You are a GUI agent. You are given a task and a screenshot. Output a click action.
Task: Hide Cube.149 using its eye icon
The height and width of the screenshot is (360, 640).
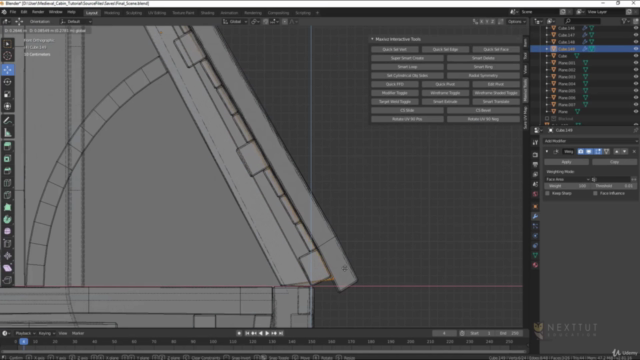pos(636,49)
